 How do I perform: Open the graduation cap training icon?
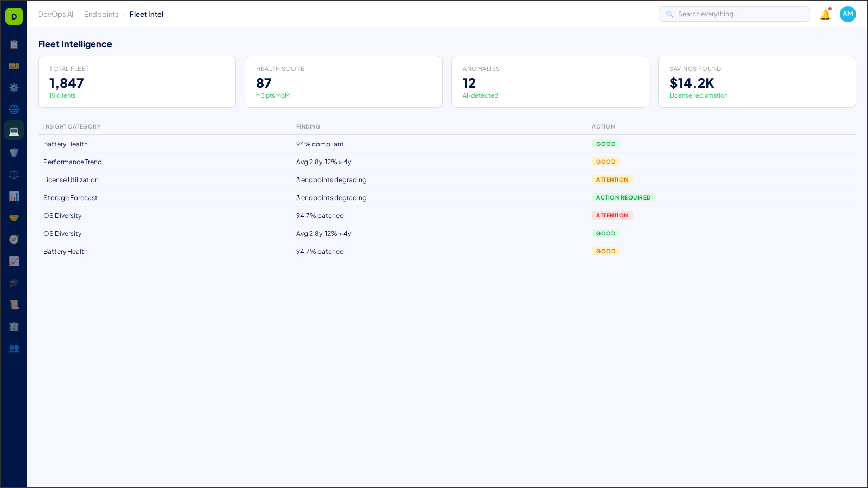[x=14, y=282]
